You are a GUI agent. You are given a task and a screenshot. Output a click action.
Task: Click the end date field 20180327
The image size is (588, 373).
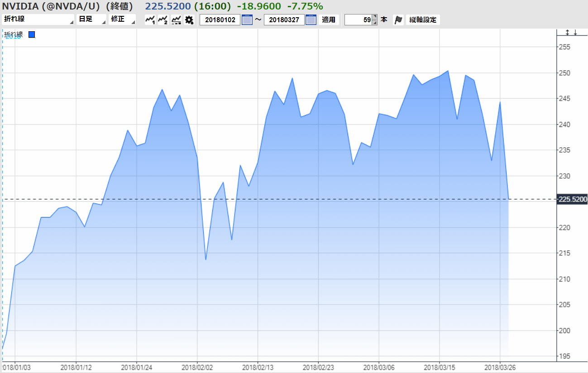point(284,20)
